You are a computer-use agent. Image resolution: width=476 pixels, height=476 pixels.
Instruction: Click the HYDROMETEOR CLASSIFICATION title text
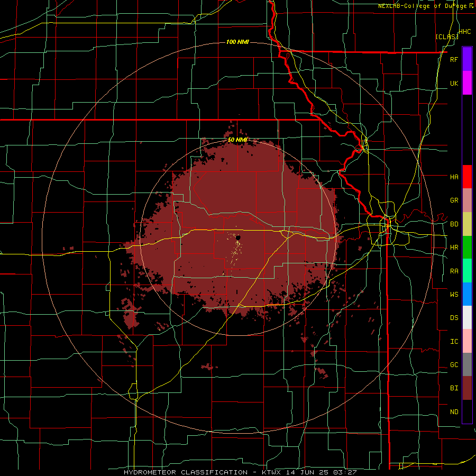click(x=186, y=472)
